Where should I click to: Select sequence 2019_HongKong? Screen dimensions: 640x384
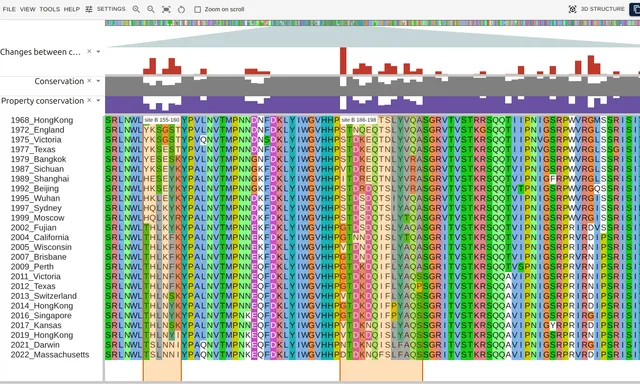tap(42, 335)
